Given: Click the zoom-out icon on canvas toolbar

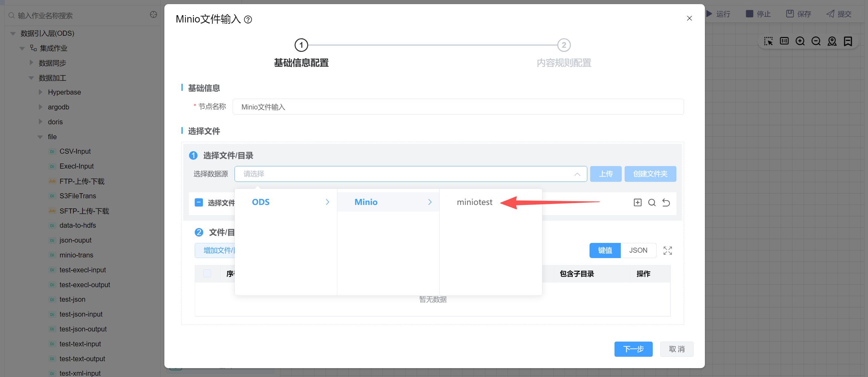Looking at the screenshot, I should 816,41.
